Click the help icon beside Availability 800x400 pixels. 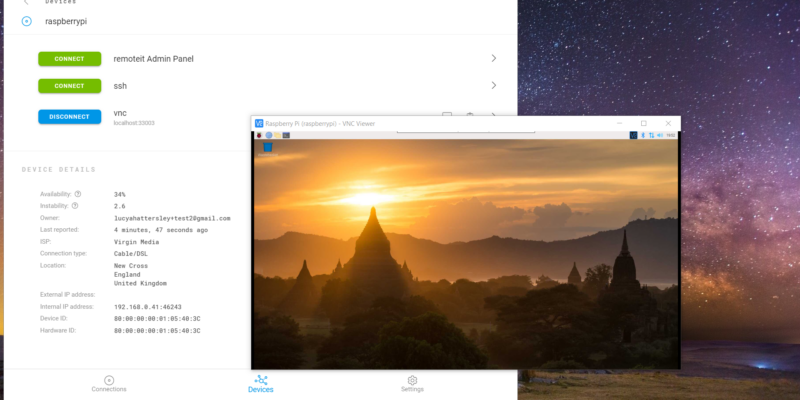click(x=78, y=194)
